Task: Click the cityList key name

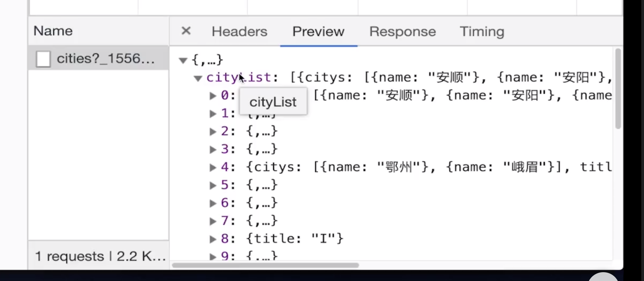Action: point(239,78)
